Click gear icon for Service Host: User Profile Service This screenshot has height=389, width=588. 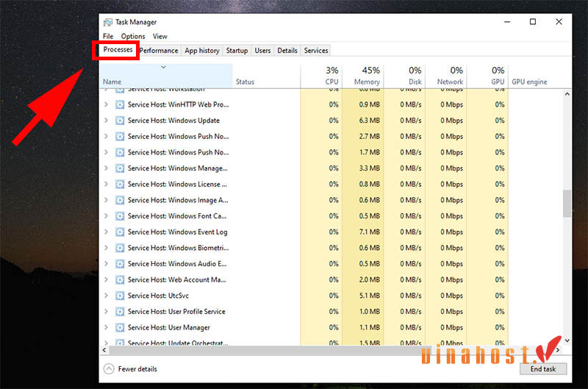(x=120, y=312)
